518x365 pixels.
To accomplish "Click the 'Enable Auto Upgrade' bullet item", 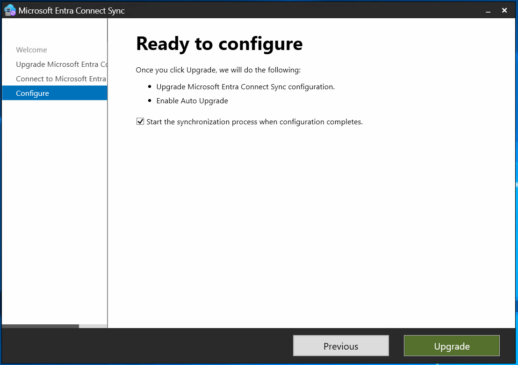I will pos(192,101).
